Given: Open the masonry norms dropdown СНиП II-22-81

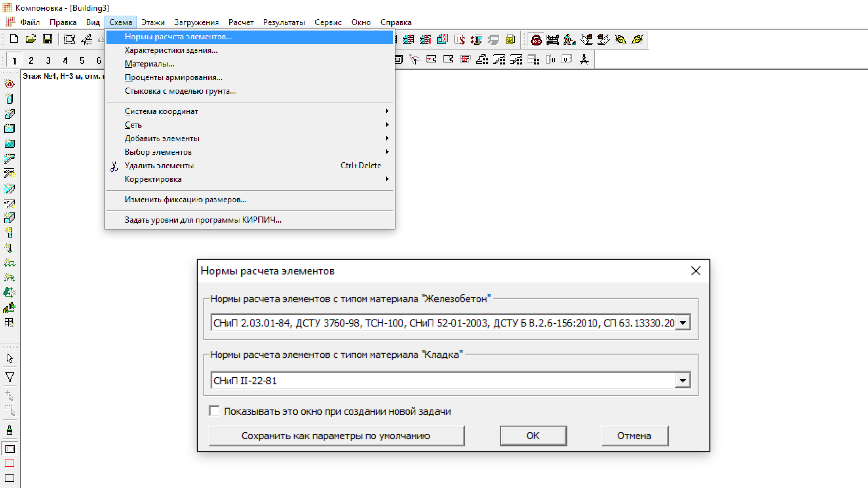Looking at the screenshot, I should (x=683, y=380).
